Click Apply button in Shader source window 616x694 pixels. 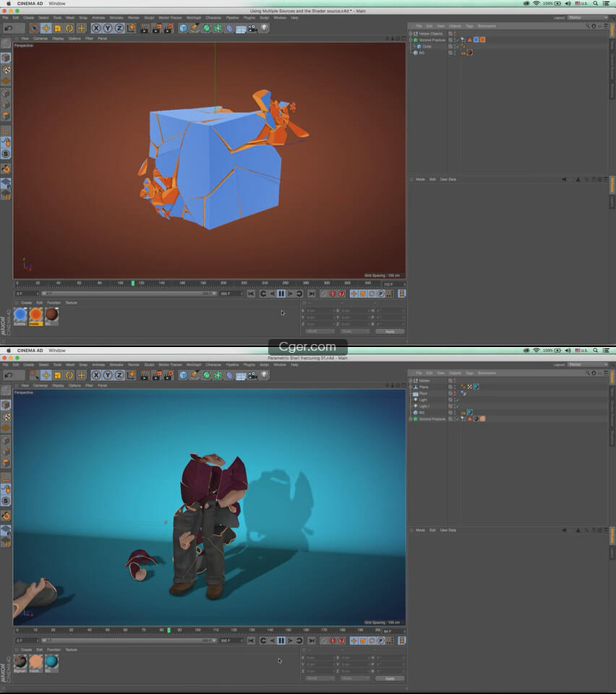tap(390, 332)
